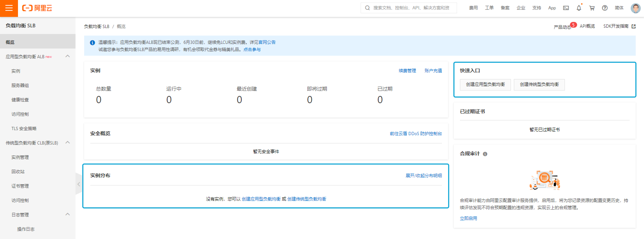Click the external link icon beside SDK开发指南
The width and height of the screenshot is (644, 239).
(633, 26)
